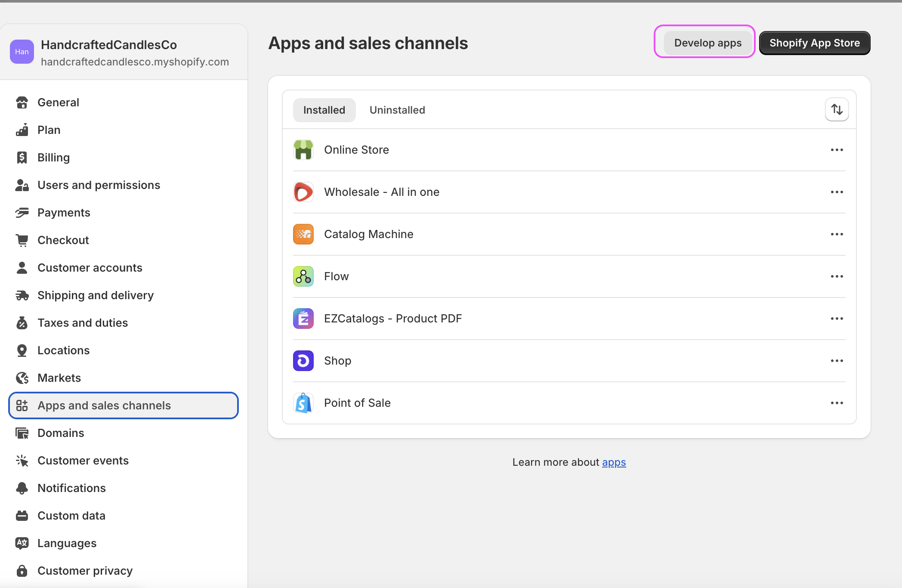
Task: Open more actions for Point of Sale
Action: coord(837,403)
